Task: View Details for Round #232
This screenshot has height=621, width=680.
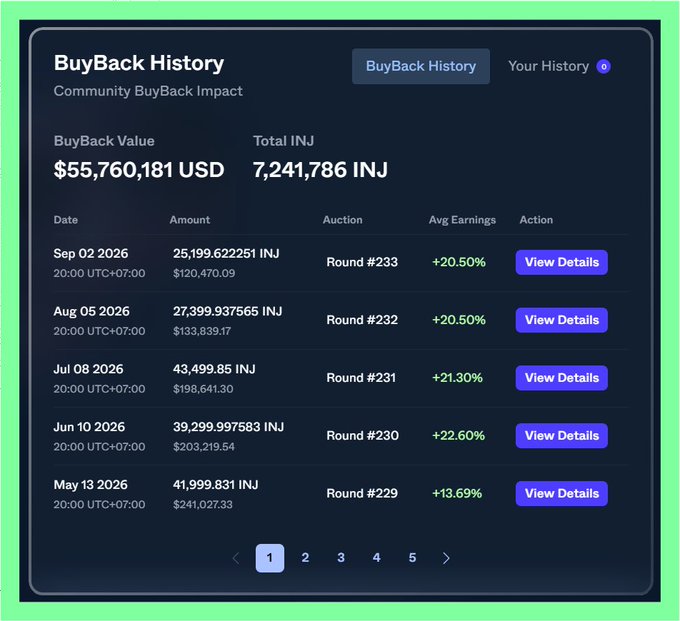Action: (x=562, y=320)
